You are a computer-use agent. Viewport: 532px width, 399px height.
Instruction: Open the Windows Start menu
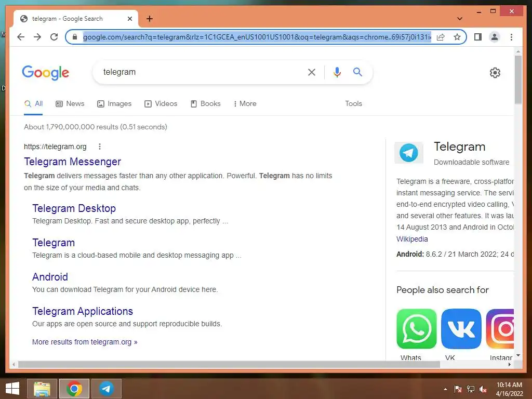[12, 389]
